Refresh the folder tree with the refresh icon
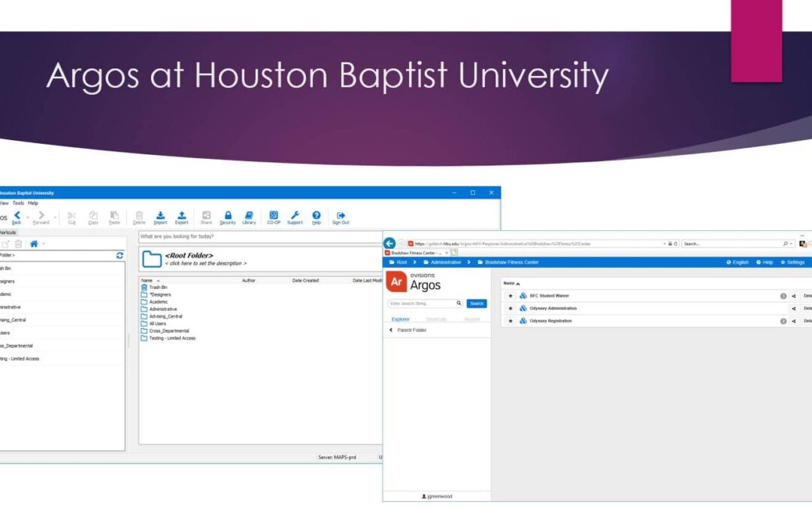Screen dimensions: 812x508 point(120,256)
